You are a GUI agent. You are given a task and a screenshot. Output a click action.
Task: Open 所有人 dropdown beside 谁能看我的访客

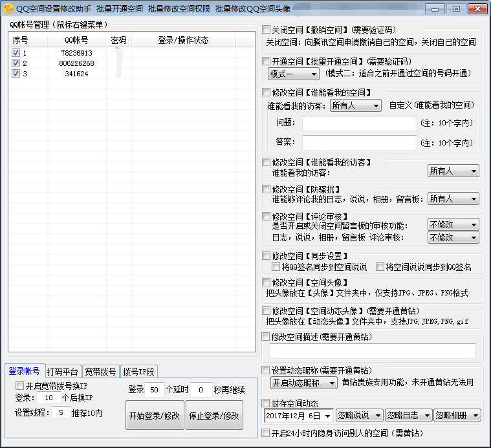tap(453, 171)
